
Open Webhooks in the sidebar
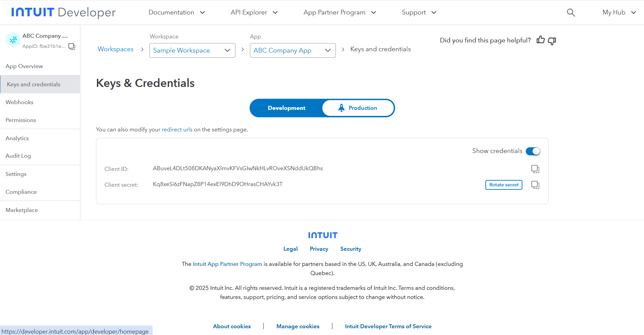click(x=20, y=102)
